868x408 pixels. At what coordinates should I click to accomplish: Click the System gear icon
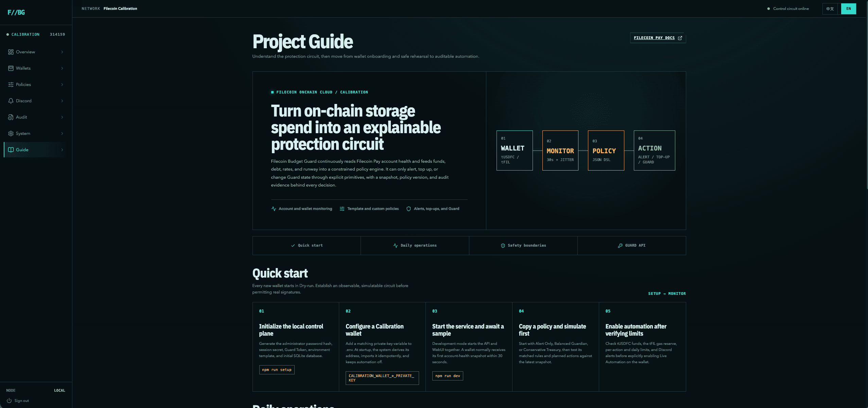pyautogui.click(x=11, y=134)
